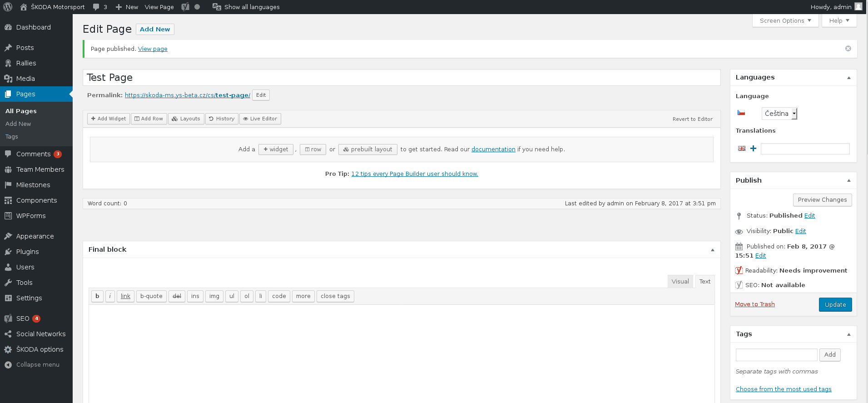Click the Posts pushpin icon

[x=8, y=48]
